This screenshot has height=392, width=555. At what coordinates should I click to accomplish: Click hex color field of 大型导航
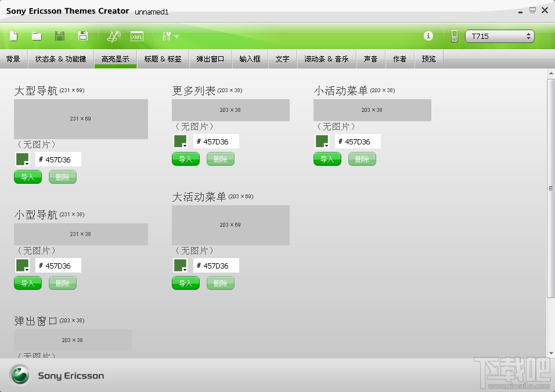coord(58,159)
